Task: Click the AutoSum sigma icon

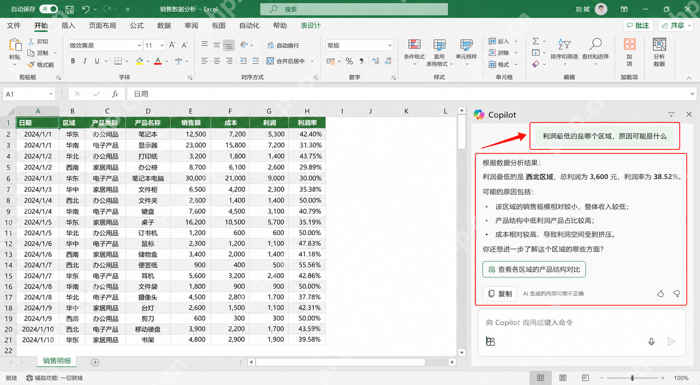Action: [536, 41]
